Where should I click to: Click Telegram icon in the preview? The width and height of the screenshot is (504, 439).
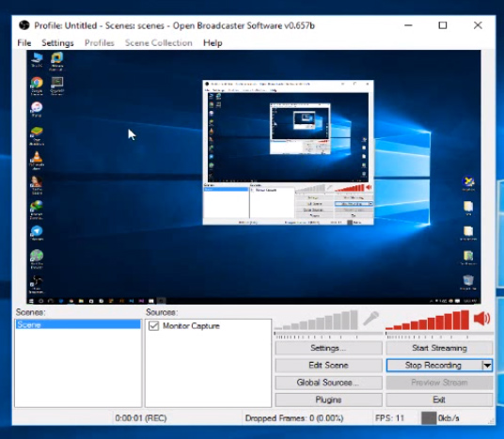coord(37,230)
